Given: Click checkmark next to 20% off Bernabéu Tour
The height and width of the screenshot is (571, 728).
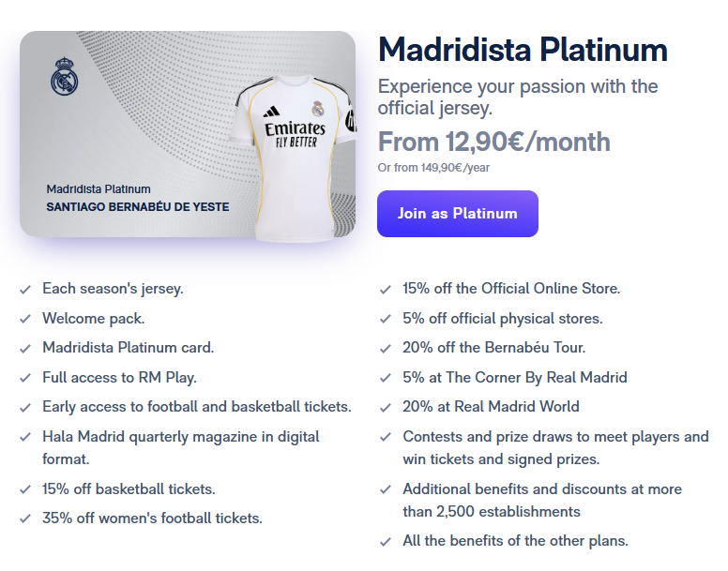Looking at the screenshot, I should coord(386,349).
